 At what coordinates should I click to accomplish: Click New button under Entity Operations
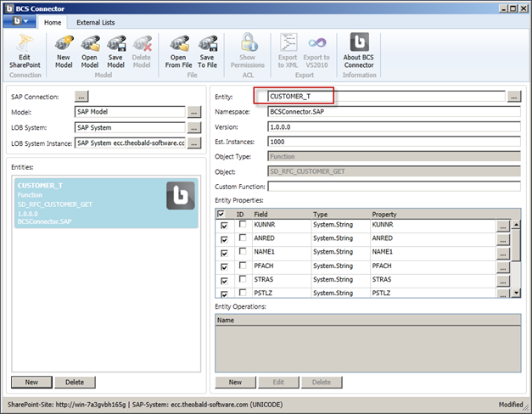coord(234,383)
